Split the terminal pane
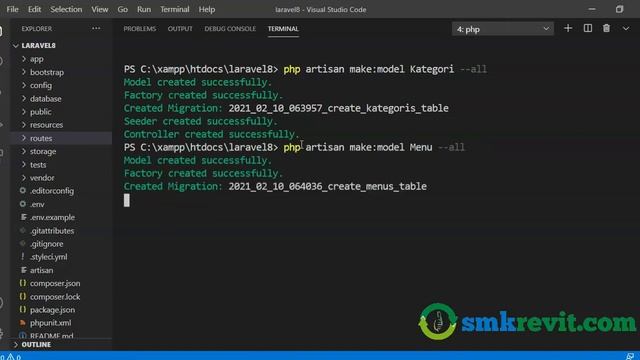Viewport: 640px width, 360px height. (x=588, y=28)
